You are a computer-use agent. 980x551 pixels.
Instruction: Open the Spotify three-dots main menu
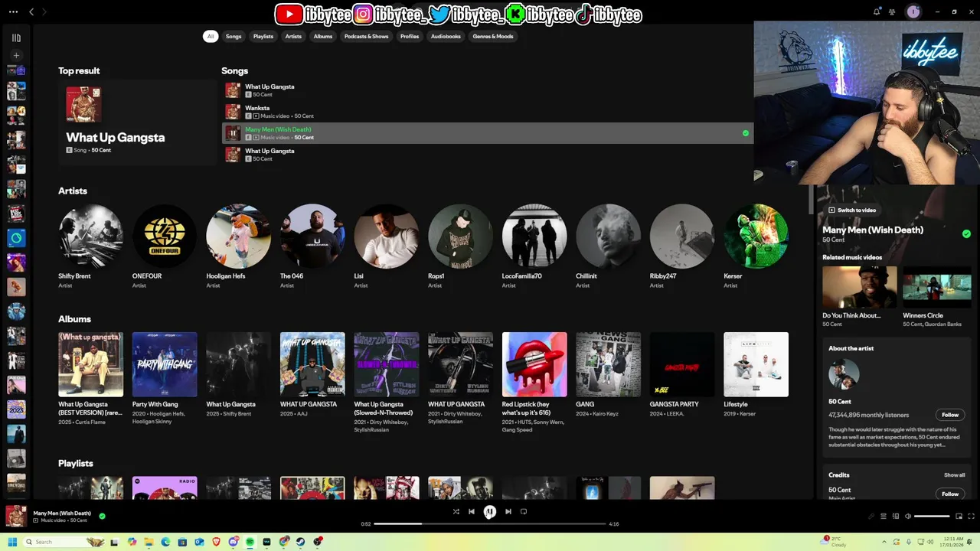pos(13,11)
